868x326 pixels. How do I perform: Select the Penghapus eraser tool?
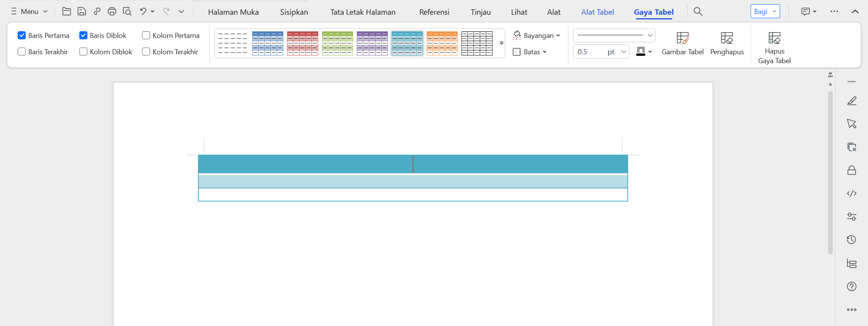pyautogui.click(x=727, y=38)
